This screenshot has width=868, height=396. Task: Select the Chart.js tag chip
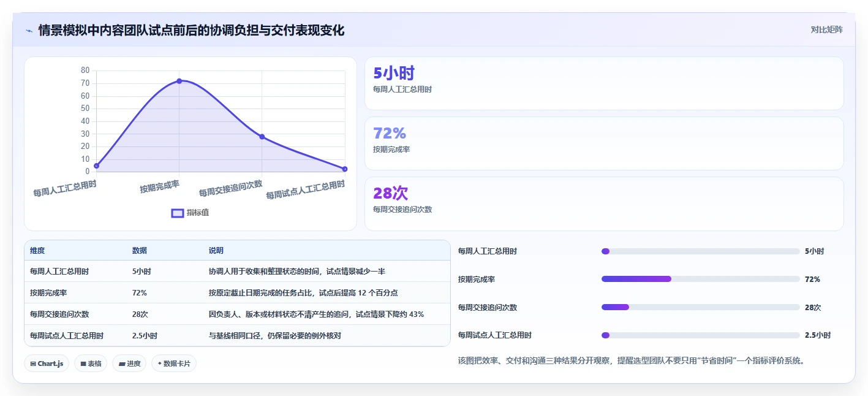coord(47,364)
